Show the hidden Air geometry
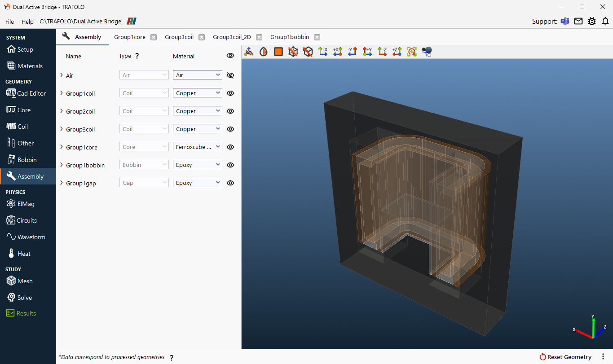The image size is (613, 364). (230, 75)
